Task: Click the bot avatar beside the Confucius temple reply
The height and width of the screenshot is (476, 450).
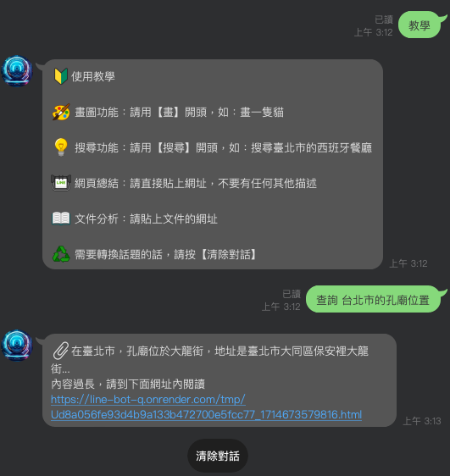Action: 17,346
